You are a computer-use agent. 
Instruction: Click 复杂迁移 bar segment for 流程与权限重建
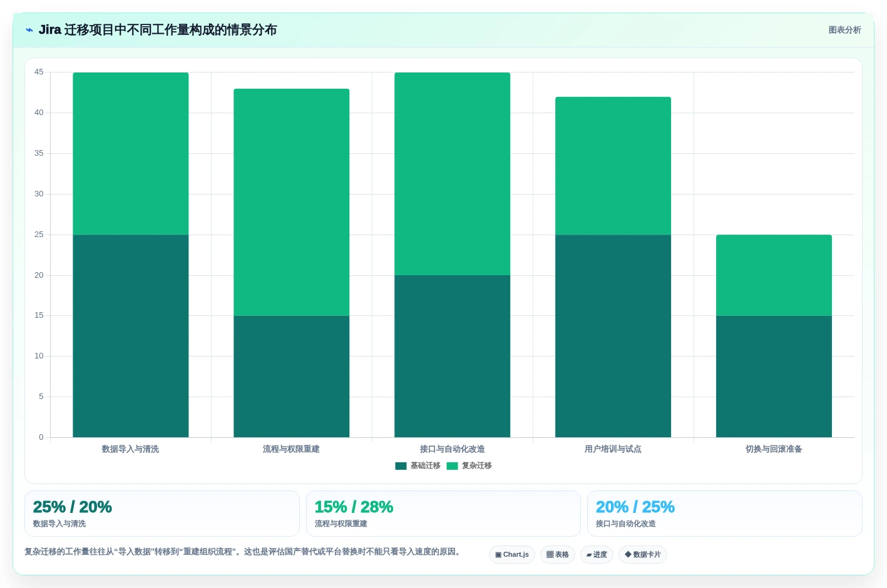pyautogui.click(x=292, y=202)
